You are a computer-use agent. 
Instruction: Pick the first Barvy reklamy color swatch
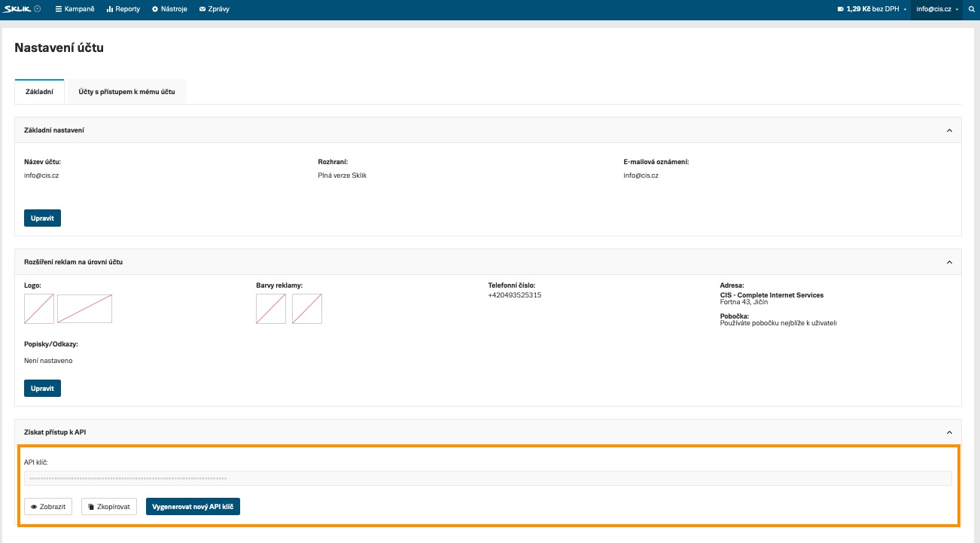[271, 309]
